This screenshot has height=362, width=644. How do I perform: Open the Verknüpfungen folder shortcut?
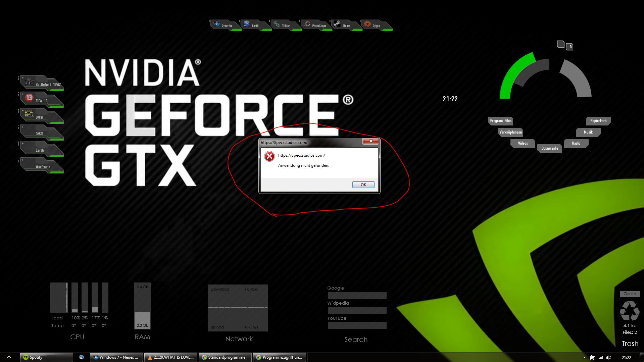(510, 132)
